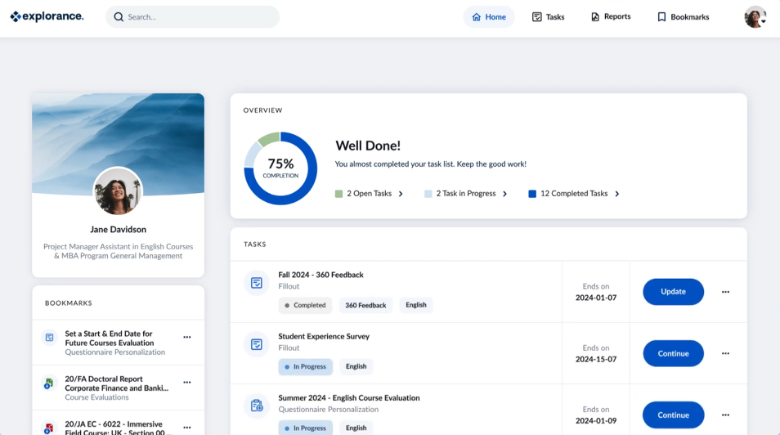Open the Home tab
This screenshot has height=435, width=780.
[x=489, y=17]
